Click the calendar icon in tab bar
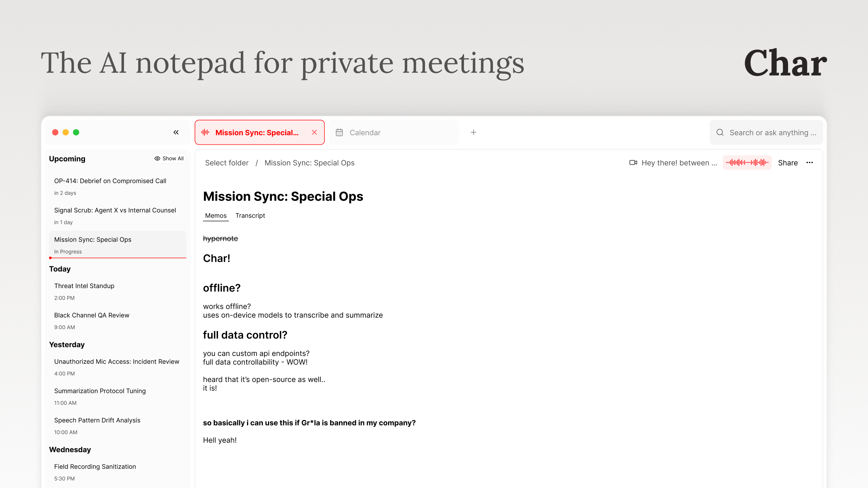868x488 pixels. [x=339, y=133]
